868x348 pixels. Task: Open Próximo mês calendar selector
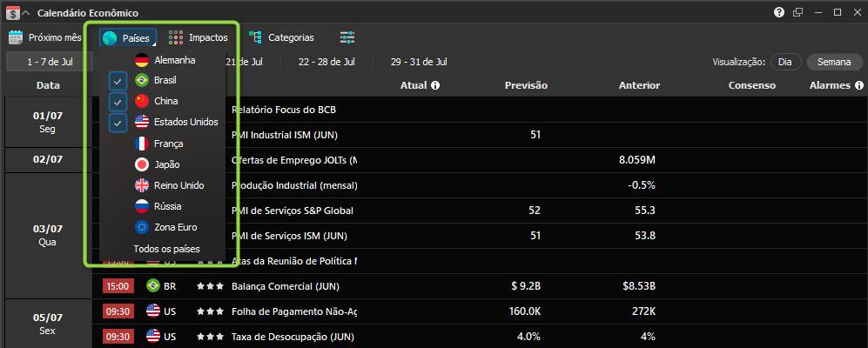click(45, 37)
